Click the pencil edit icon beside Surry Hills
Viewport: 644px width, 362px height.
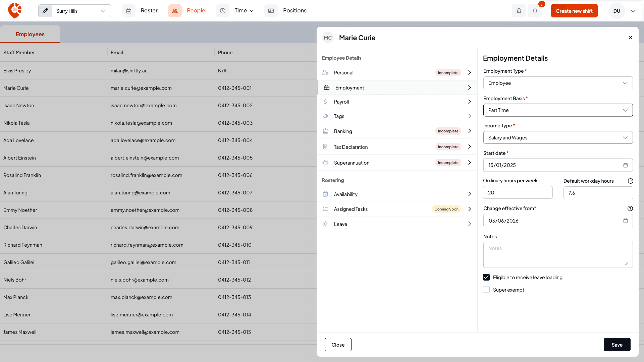tap(45, 11)
